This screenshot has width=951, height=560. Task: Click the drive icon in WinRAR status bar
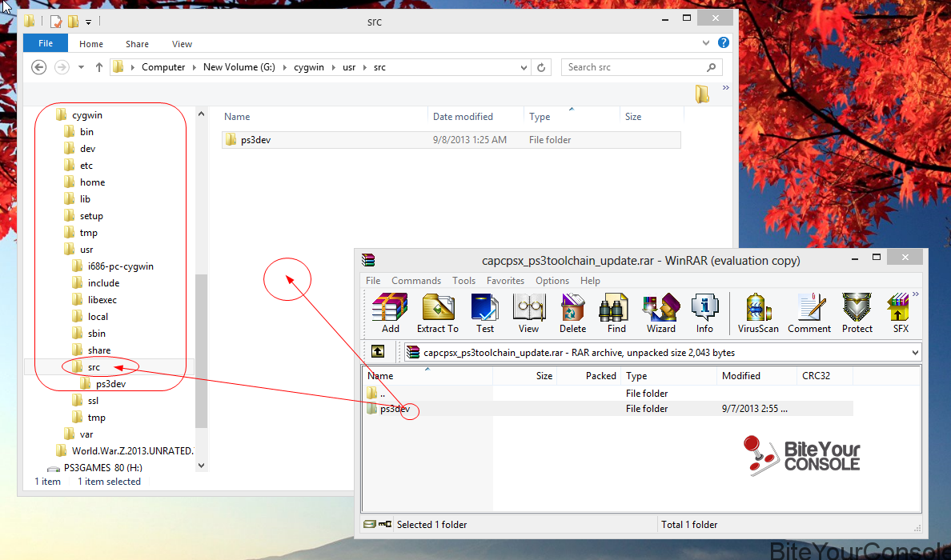pos(369,524)
